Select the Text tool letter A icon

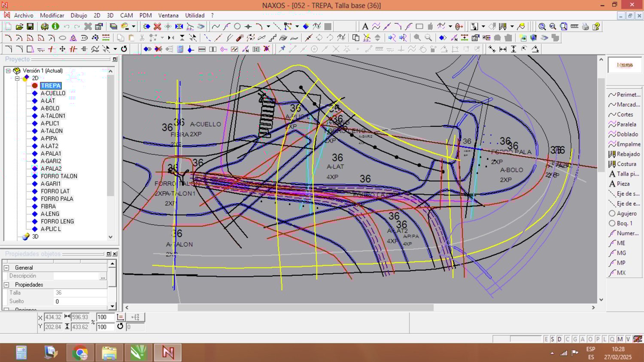(x=365, y=27)
